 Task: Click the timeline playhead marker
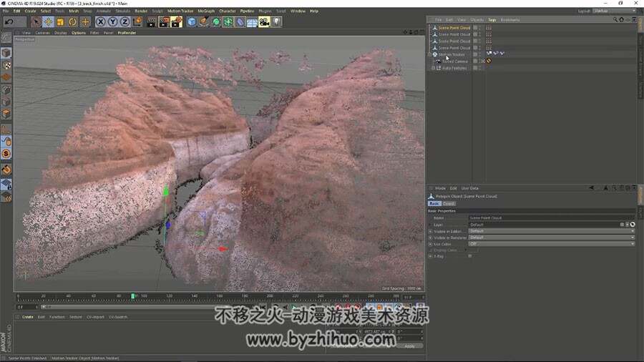coord(133,296)
